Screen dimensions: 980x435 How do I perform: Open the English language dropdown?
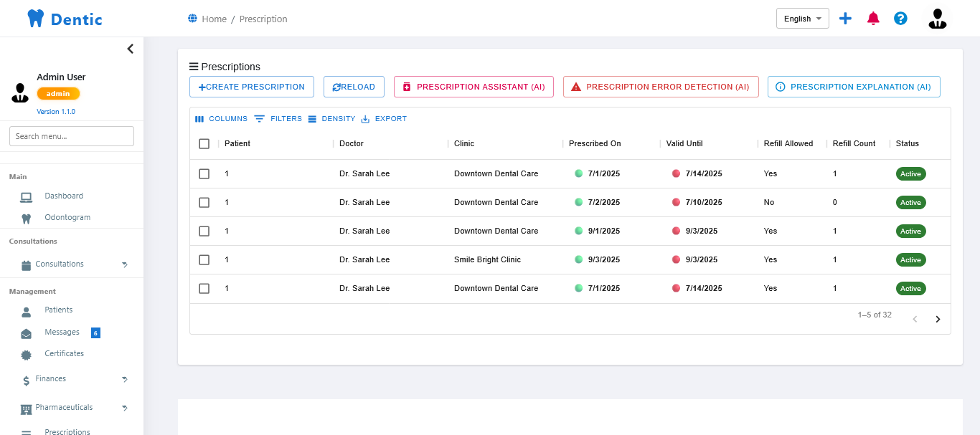click(x=802, y=18)
